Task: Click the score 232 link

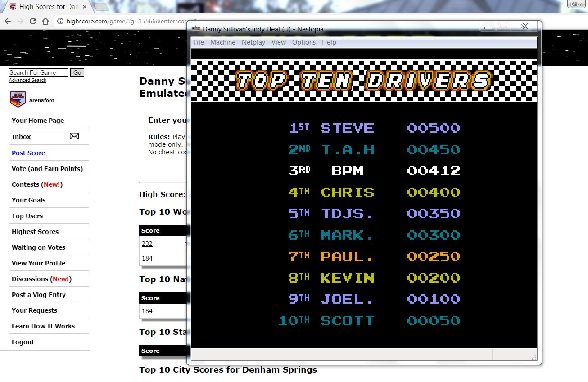Action: [x=147, y=243]
